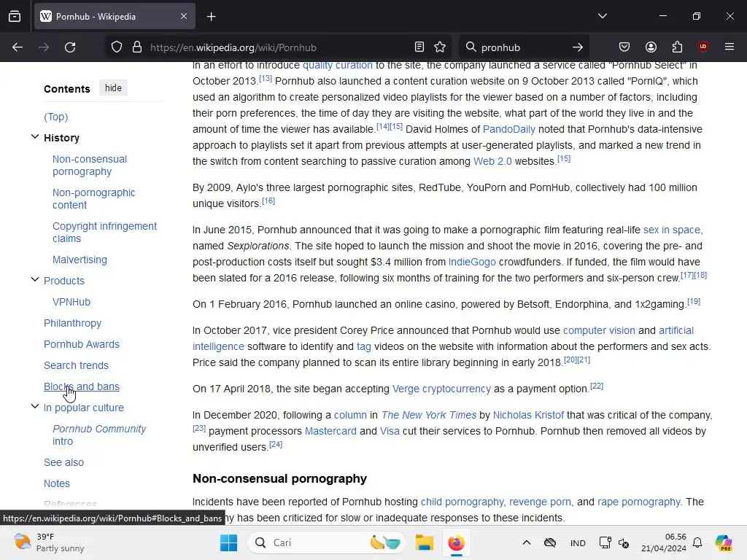Image resolution: width=747 pixels, height=560 pixels.
Task: Switch to Firefox in the taskbar
Action: [456, 542]
